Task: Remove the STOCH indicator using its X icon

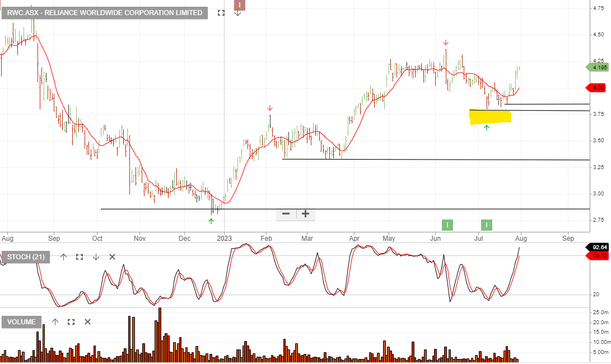Action: (x=111, y=256)
